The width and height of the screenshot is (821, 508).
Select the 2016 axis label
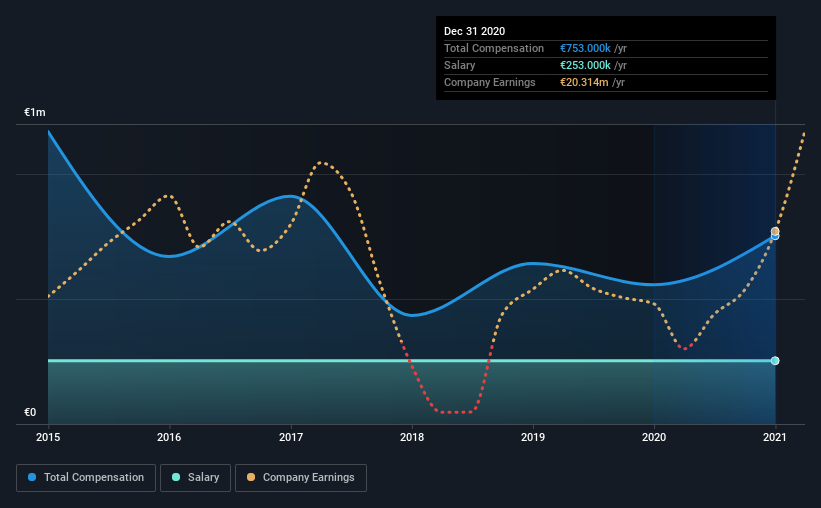tap(169, 437)
